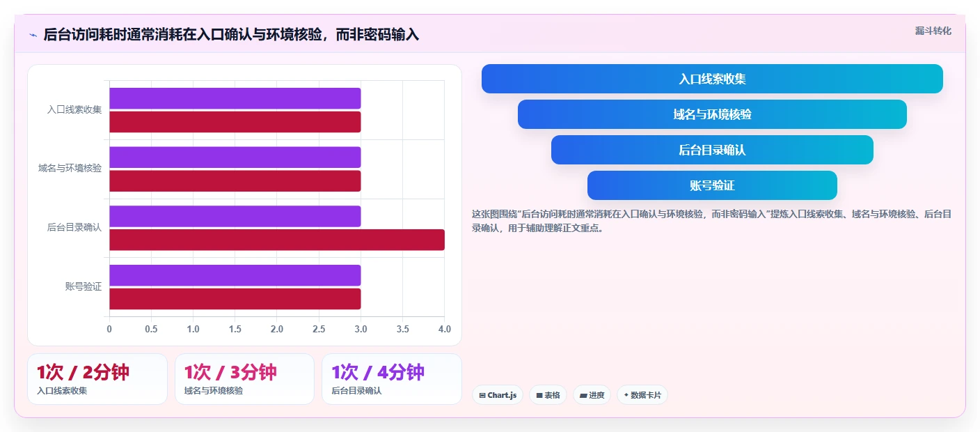Image resolution: width=980 pixels, height=432 pixels.
Task: Click the 域名与环境核验 chart axis label
Action: coord(70,169)
